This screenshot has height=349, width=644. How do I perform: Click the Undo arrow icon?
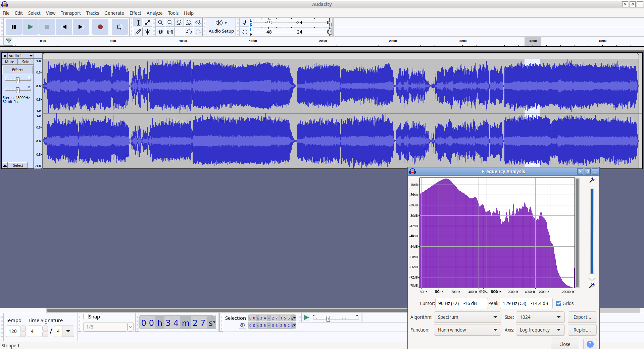[x=189, y=32]
